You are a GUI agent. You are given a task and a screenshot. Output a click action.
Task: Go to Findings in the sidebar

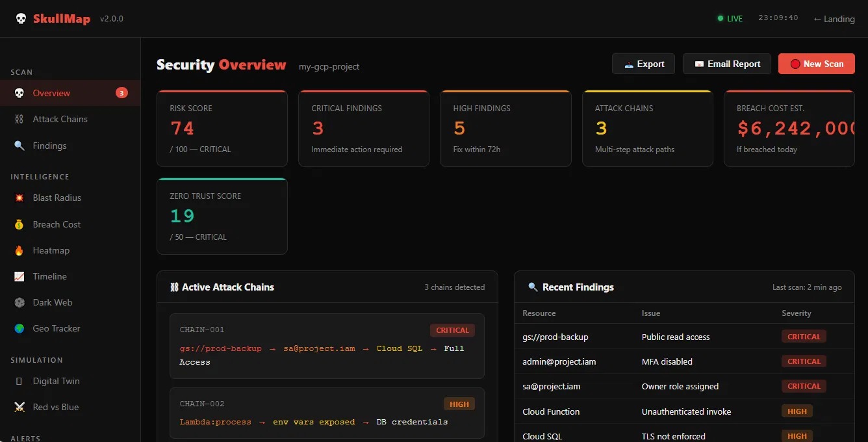point(70,146)
